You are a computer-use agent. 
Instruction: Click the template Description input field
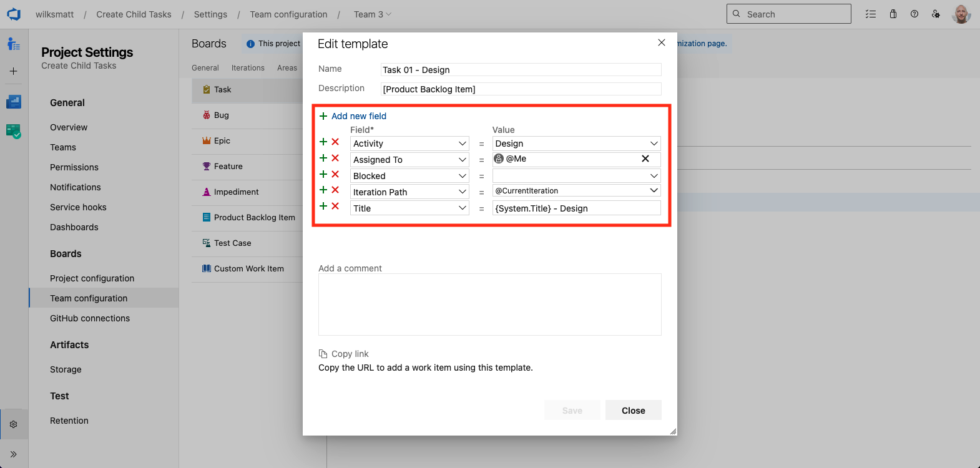pyautogui.click(x=521, y=89)
